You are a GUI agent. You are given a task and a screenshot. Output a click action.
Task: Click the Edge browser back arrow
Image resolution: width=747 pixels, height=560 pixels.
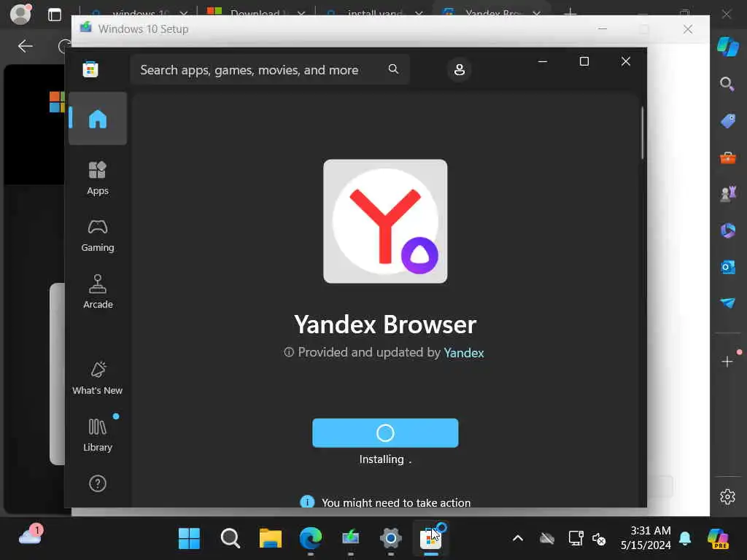(x=25, y=46)
